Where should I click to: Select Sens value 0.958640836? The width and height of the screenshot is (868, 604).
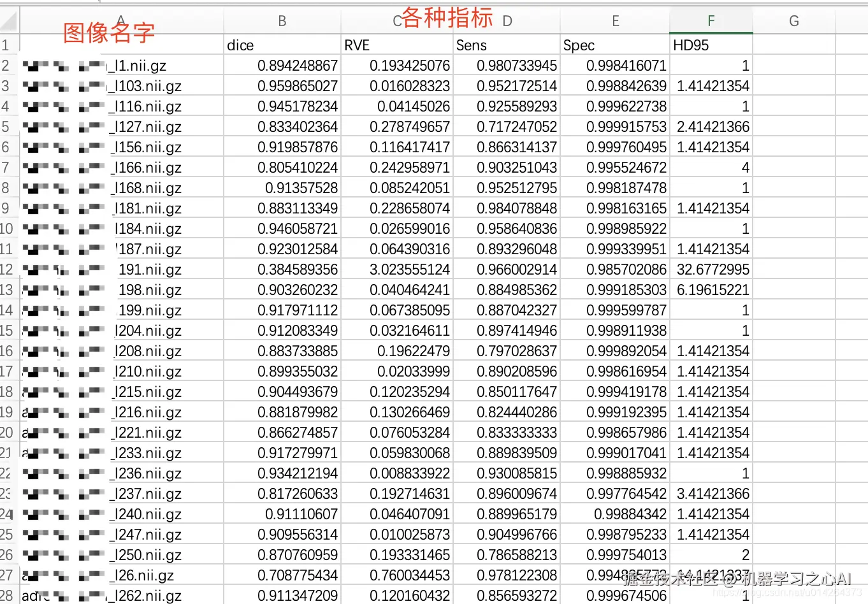pyautogui.click(x=507, y=229)
